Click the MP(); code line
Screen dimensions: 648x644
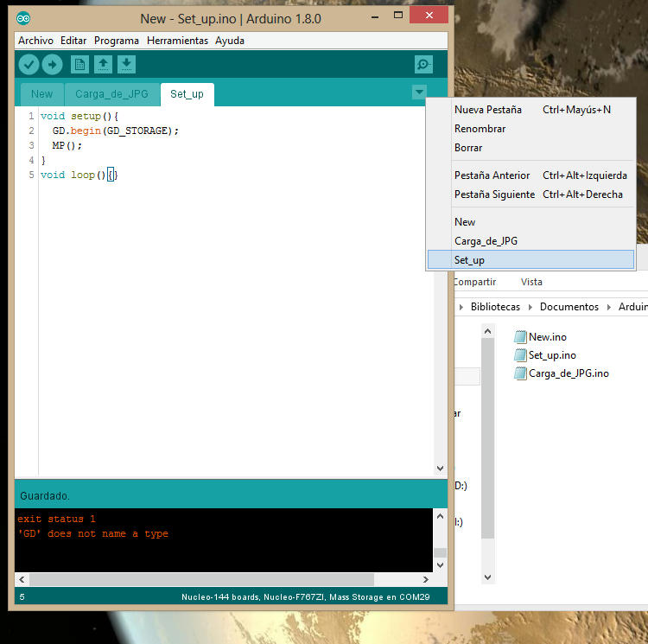(67, 145)
